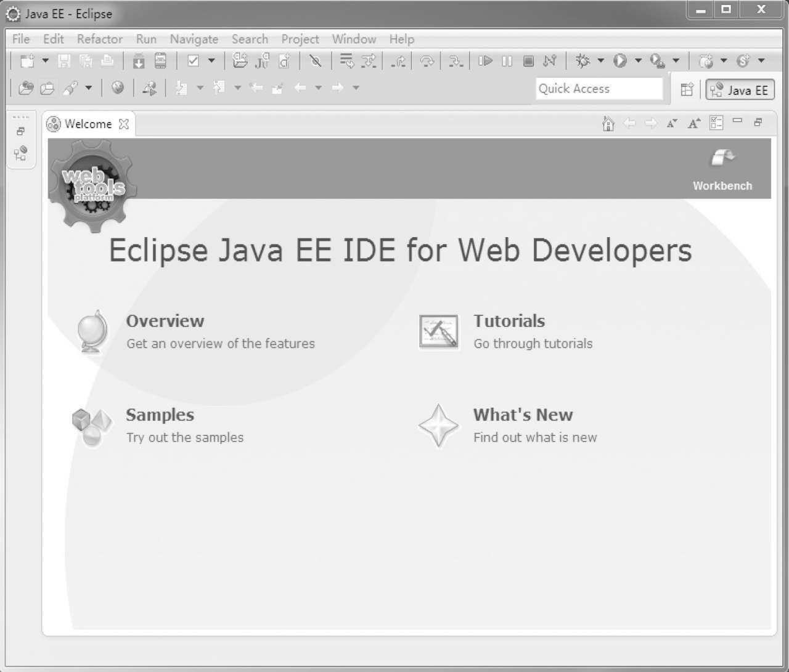Click the New wizard toolbar icon

[27, 61]
